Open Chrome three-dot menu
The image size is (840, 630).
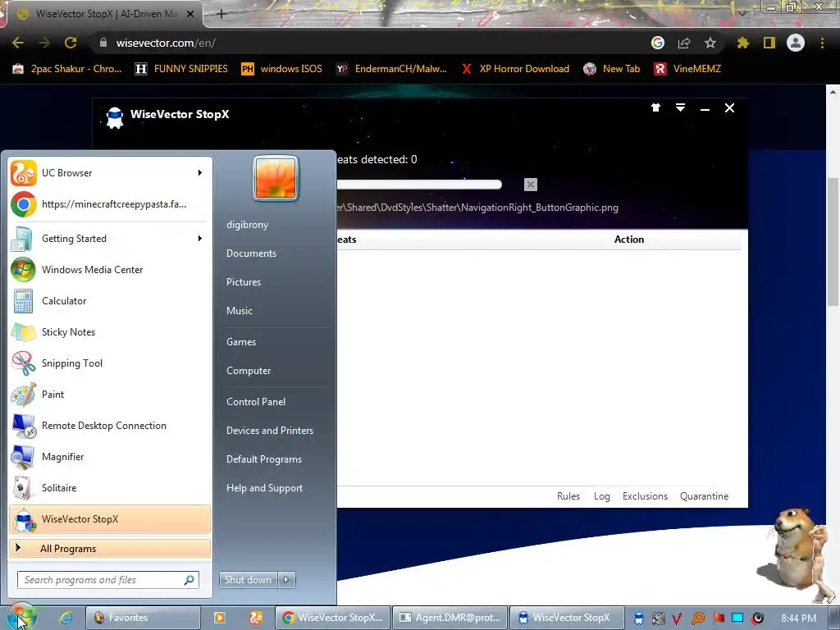(822, 43)
